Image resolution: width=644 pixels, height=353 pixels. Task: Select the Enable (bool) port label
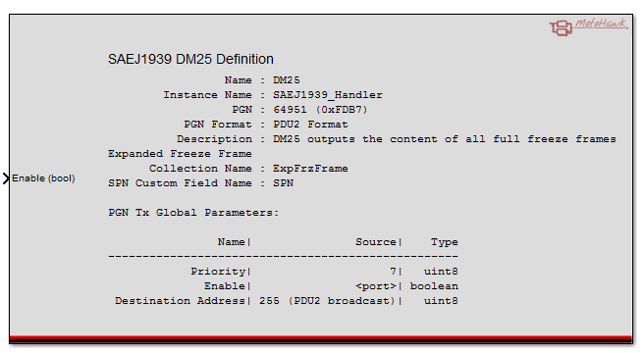pos(43,178)
